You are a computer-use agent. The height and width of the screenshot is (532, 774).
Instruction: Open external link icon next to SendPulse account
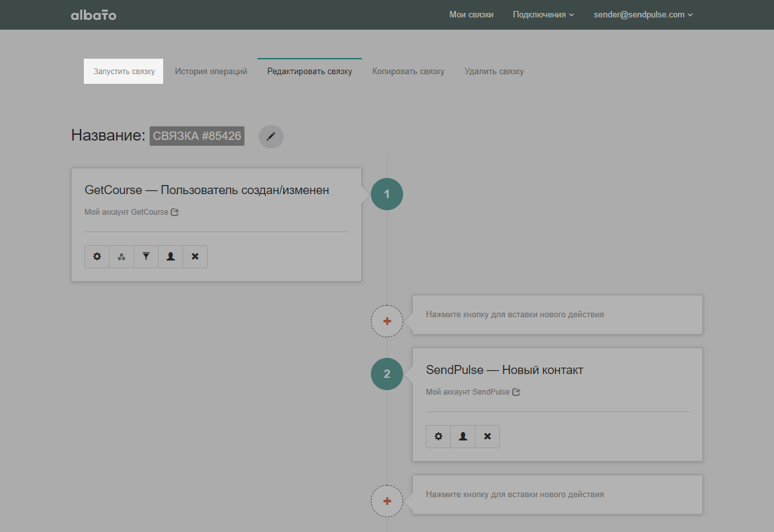click(x=516, y=391)
